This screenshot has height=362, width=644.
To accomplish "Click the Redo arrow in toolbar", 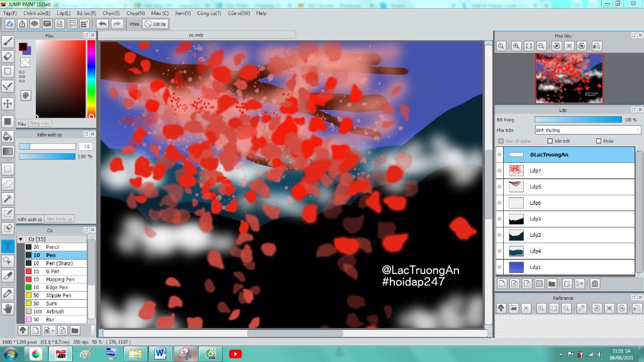I will click(x=117, y=24).
